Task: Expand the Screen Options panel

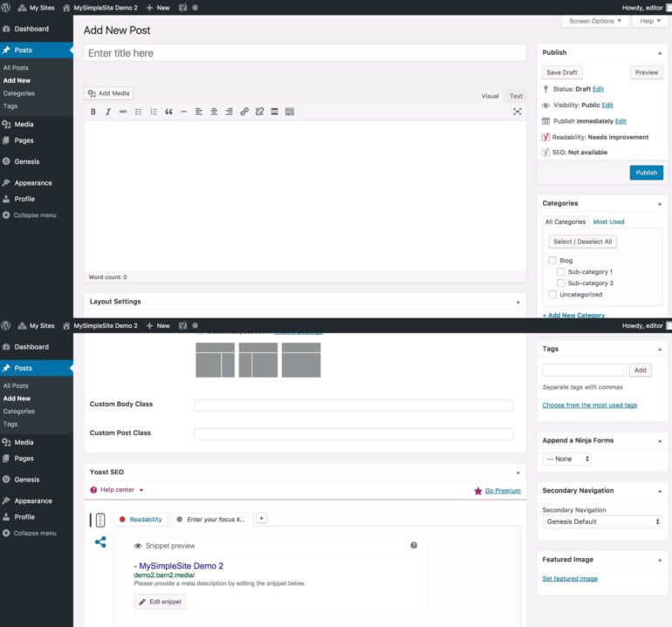Action: tap(595, 21)
